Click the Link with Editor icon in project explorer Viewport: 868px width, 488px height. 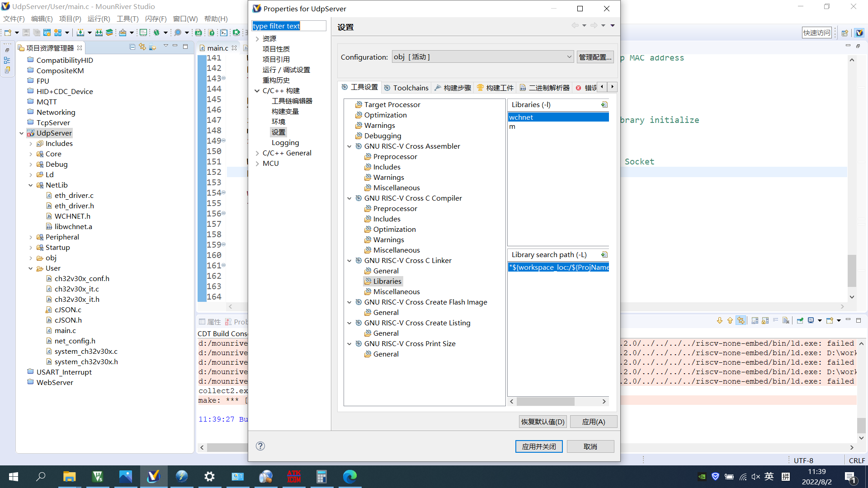pyautogui.click(x=142, y=47)
